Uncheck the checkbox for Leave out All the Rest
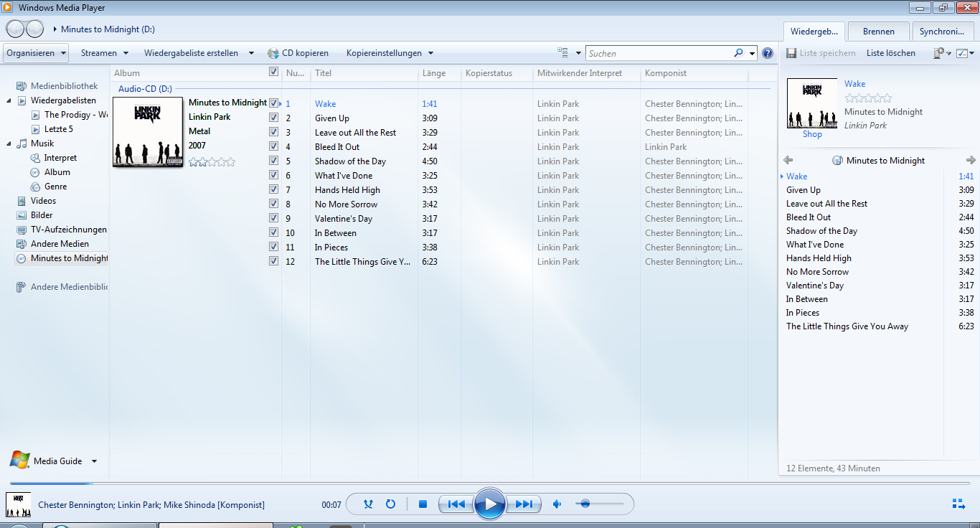This screenshot has height=528, width=980. coord(273,132)
